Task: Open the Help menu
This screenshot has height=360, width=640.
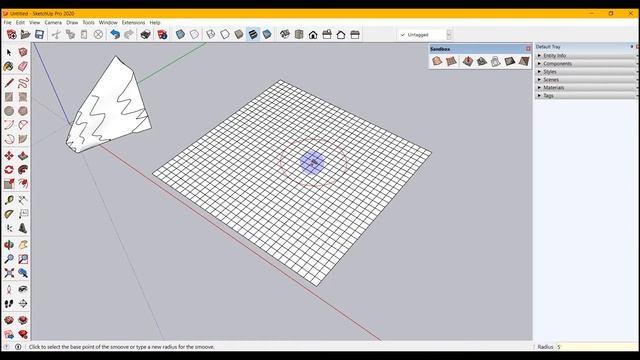Action: (155, 22)
